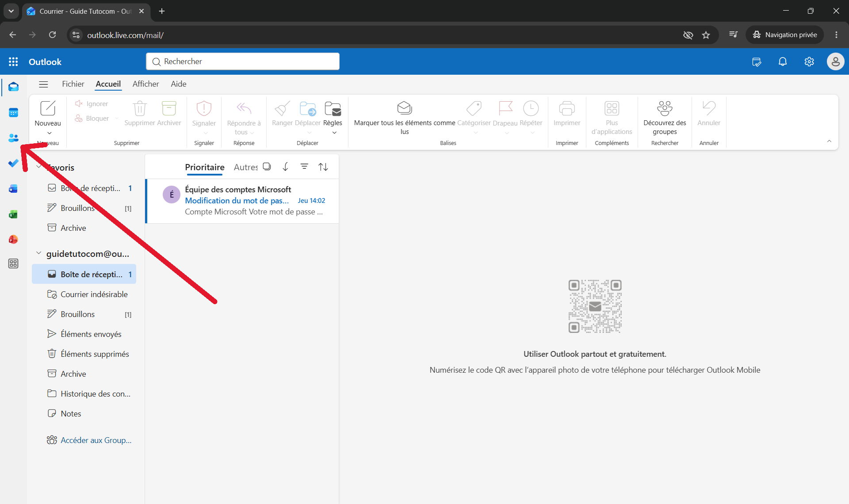
Task: Open the Fichier menu tab
Action: coord(73,84)
